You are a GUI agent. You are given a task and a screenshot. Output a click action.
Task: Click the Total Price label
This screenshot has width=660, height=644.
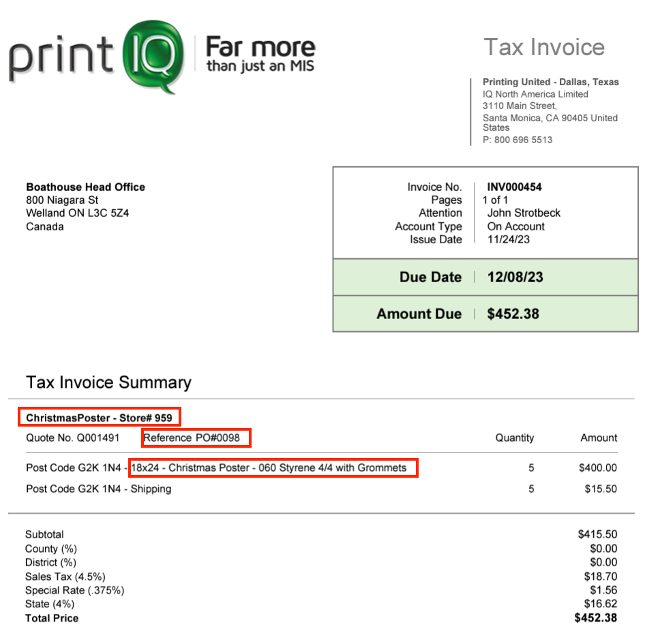coord(52,618)
